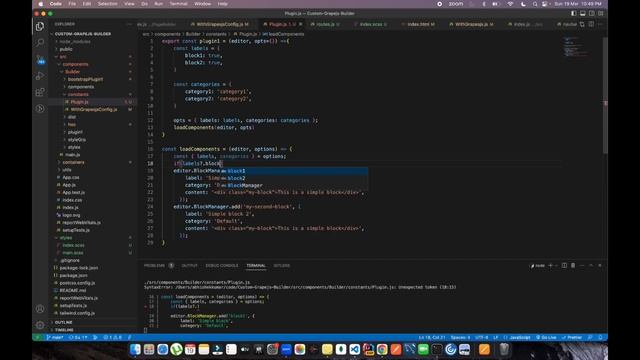Click the editor vertical scrollbar
Image resolution: width=640 pixels, height=360 pixels.
[605, 96]
